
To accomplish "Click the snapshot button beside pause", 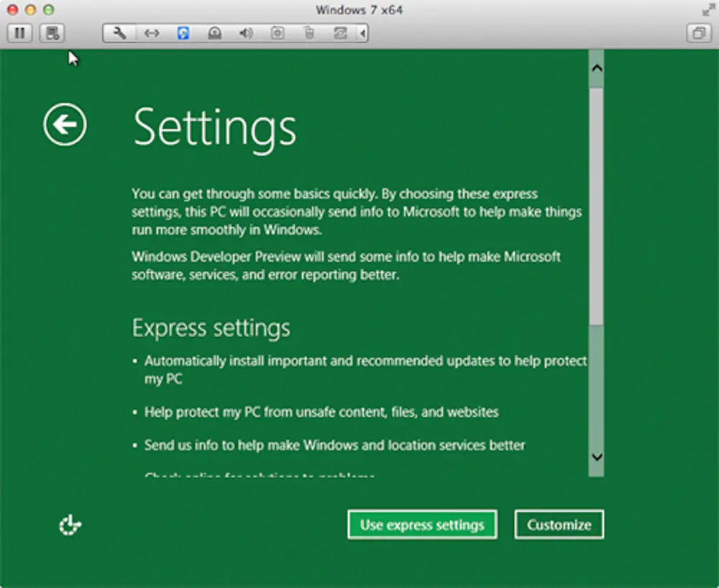I will (52, 33).
